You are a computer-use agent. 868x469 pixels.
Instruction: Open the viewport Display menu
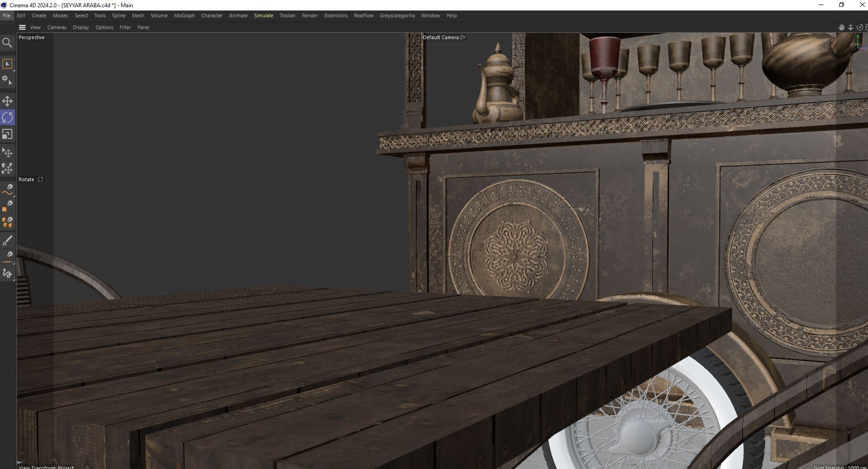click(81, 27)
